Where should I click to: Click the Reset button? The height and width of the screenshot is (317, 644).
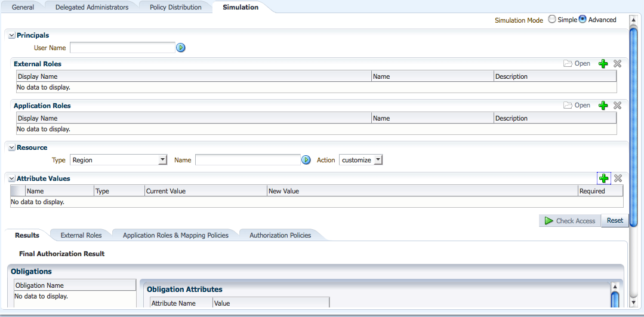click(x=615, y=220)
